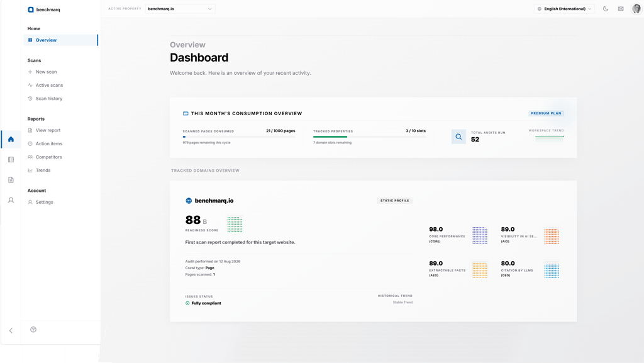Click the Tracked Domains Overview heading

click(x=206, y=171)
